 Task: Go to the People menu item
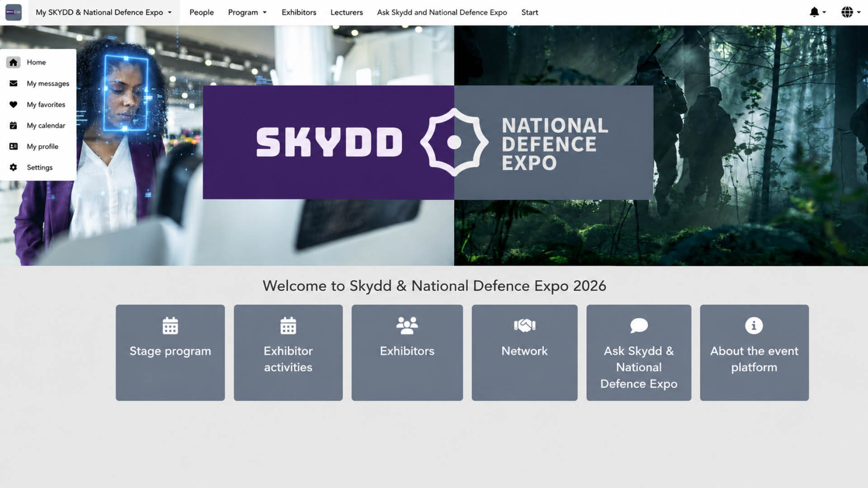click(x=201, y=12)
